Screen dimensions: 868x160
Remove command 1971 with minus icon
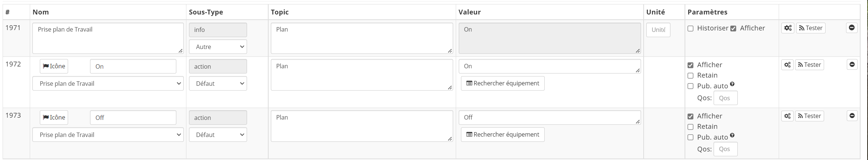coord(852,28)
